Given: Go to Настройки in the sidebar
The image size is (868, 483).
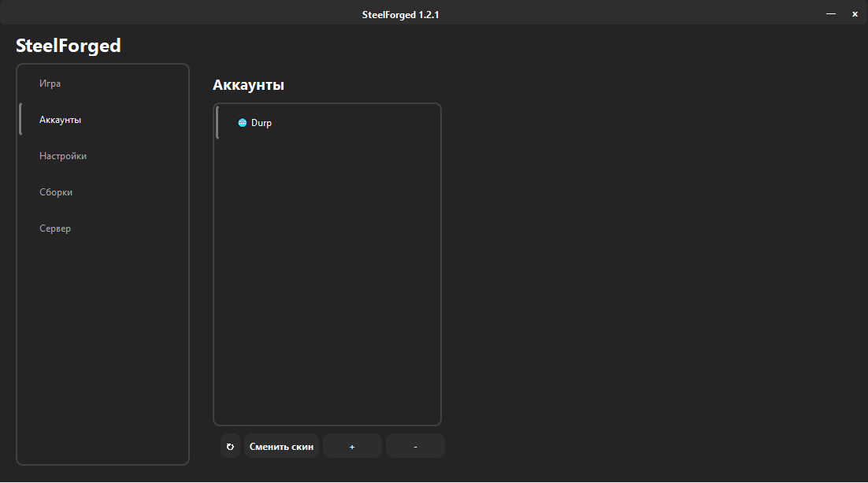Looking at the screenshot, I should [x=103, y=156].
